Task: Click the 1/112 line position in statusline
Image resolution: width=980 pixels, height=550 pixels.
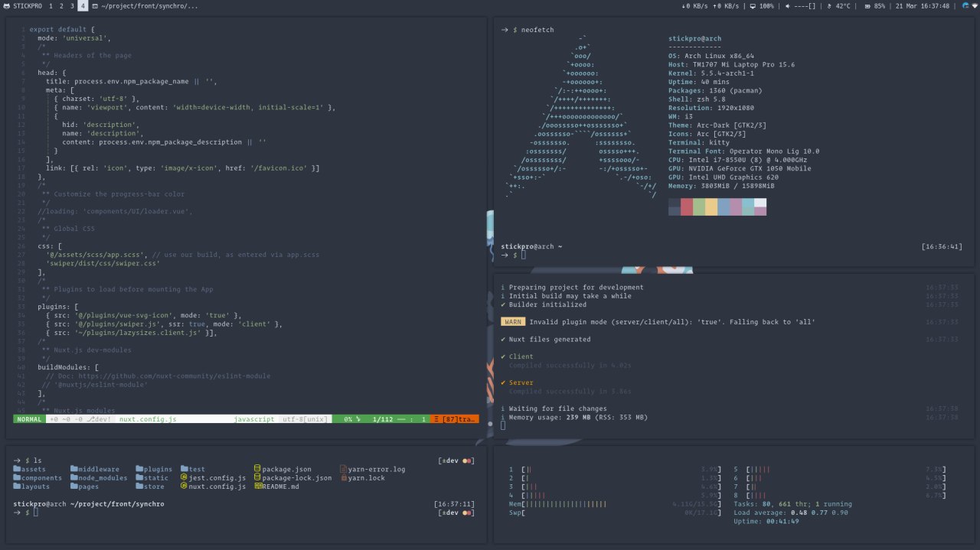Action: (x=382, y=419)
